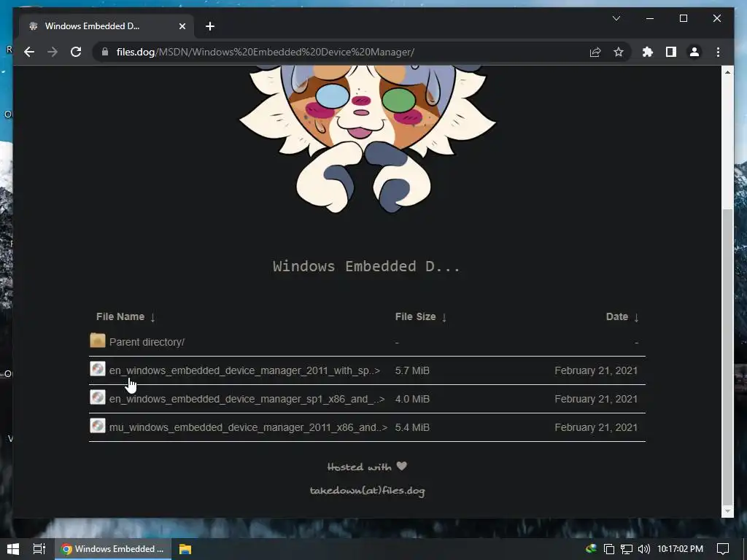Click the 5.4 MiB size cell
Viewport: 747px width, 560px height.
[x=412, y=427]
